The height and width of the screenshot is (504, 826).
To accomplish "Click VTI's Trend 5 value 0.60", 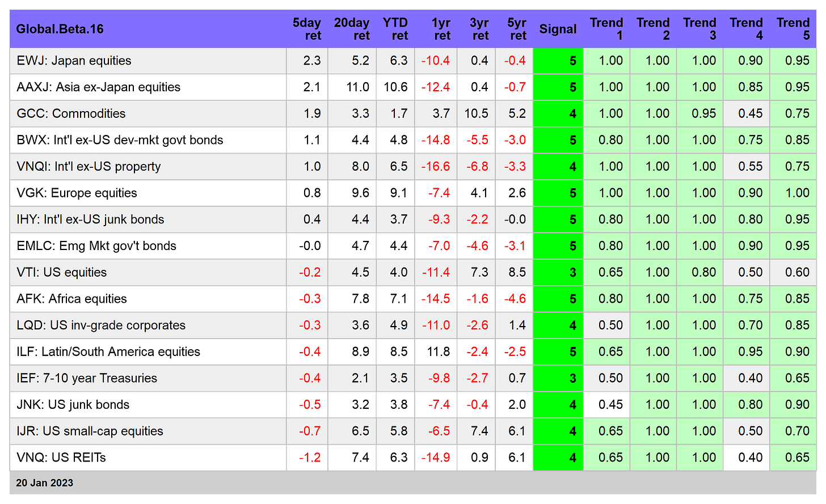I will [x=798, y=272].
